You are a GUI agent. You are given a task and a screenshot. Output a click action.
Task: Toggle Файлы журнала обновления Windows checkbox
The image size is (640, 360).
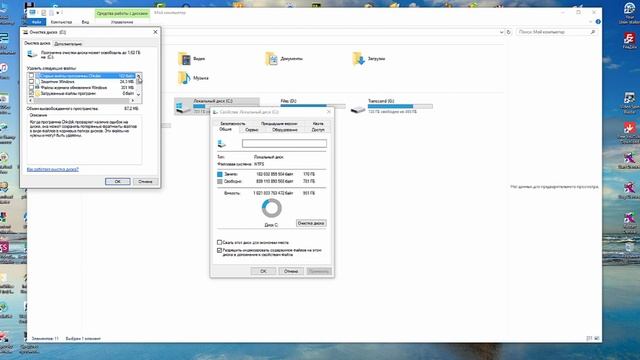point(31,87)
